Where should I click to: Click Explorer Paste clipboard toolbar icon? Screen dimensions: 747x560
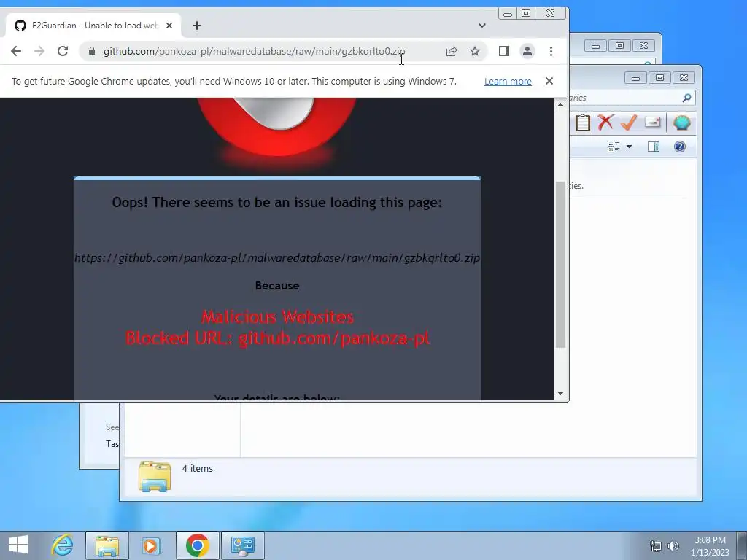click(582, 122)
